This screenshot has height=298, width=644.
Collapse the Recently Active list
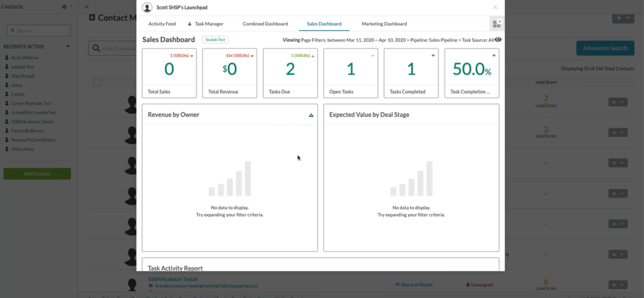tap(68, 46)
